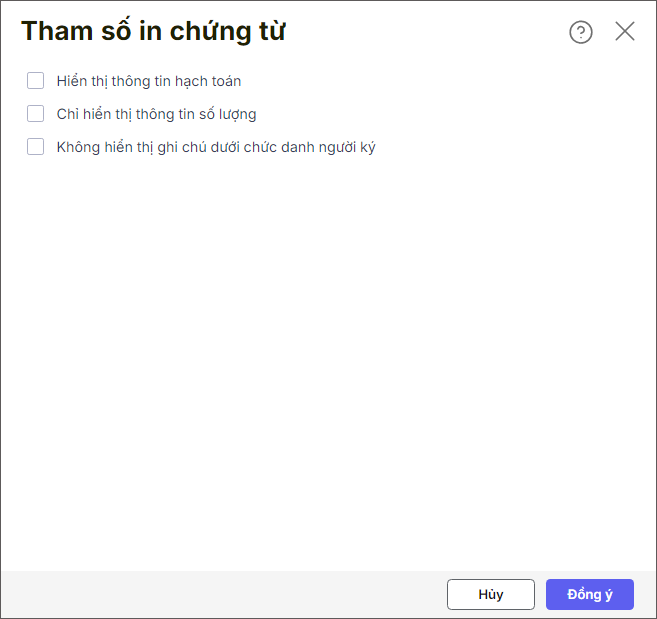
Task: Click the dialog title Tham số in chứng từ
Action: click(x=153, y=31)
